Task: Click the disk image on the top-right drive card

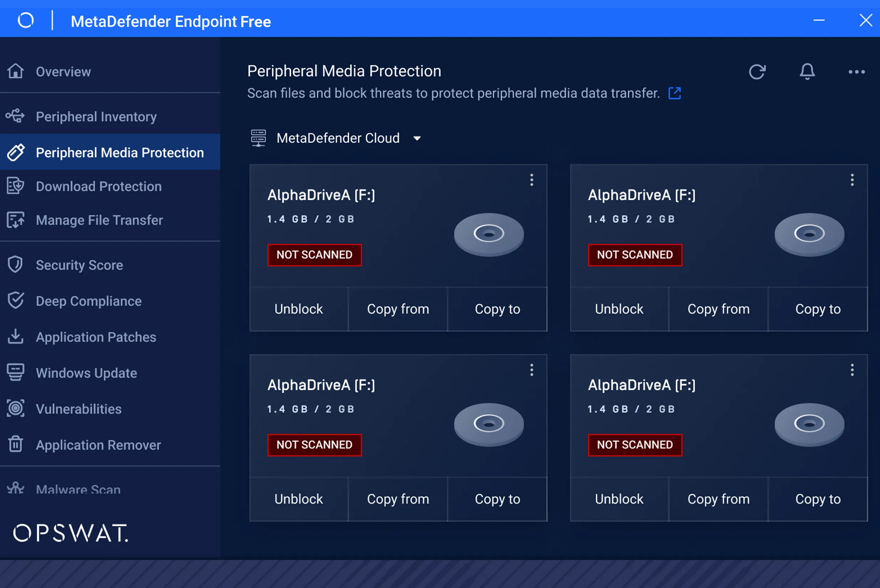Action: coord(809,235)
